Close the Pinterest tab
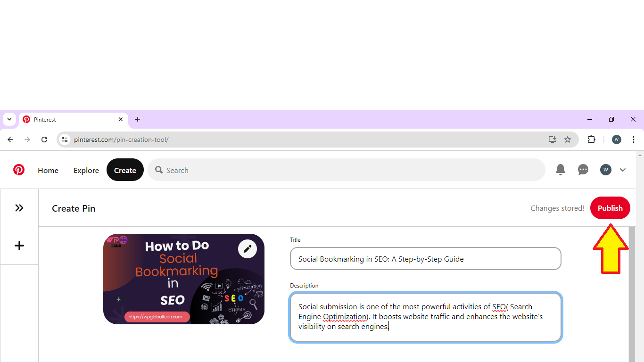 point(121,119)
